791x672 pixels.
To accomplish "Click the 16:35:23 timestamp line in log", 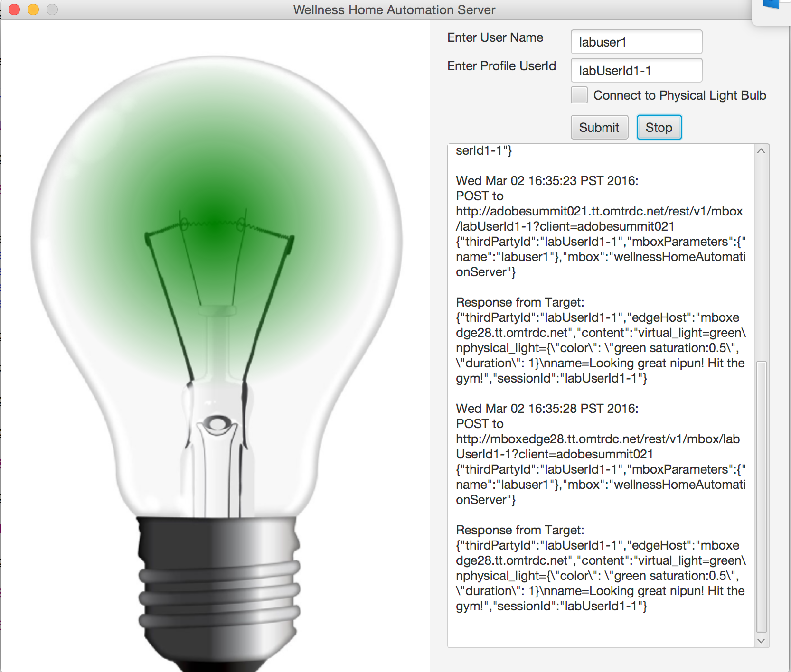I will click(547, 181).
